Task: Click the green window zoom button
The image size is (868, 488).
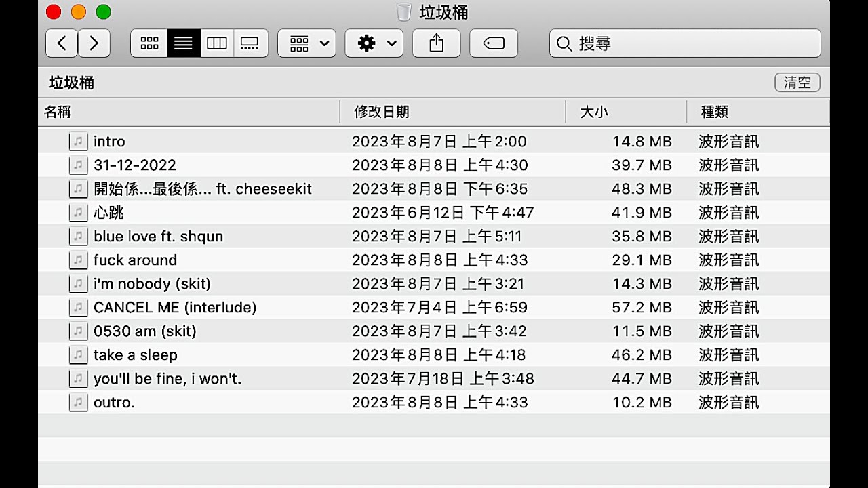Action: [103, 12]
